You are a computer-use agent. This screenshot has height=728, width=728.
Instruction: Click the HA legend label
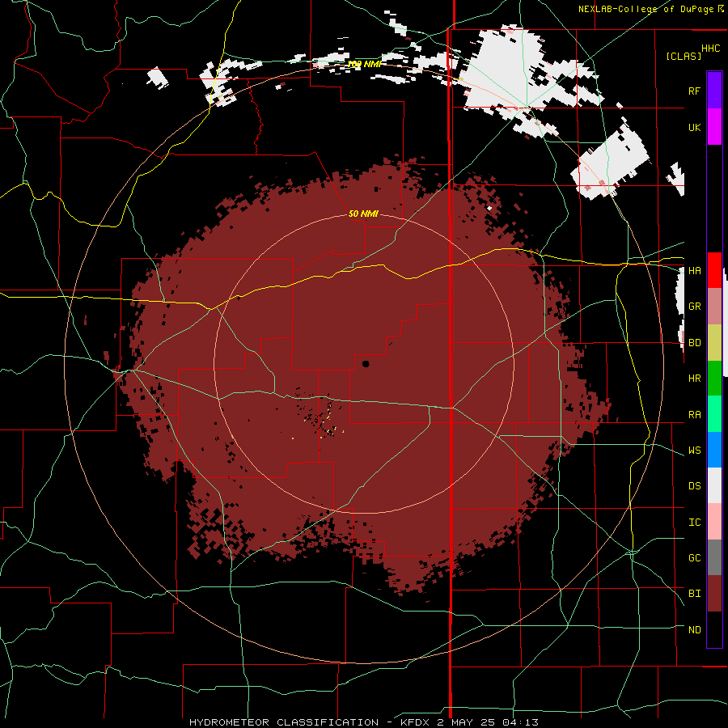point(694,270)
